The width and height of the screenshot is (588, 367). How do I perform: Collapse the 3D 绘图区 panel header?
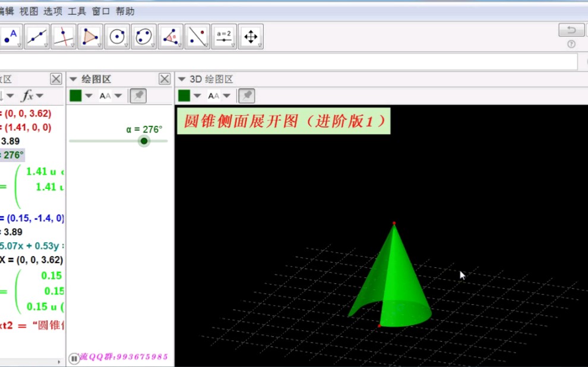(x=182, y=78)
